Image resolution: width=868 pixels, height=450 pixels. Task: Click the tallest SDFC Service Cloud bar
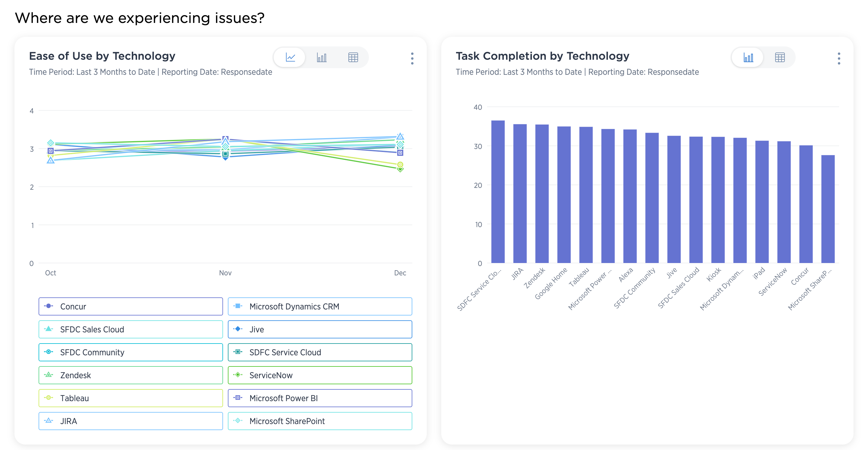(498, 192)
